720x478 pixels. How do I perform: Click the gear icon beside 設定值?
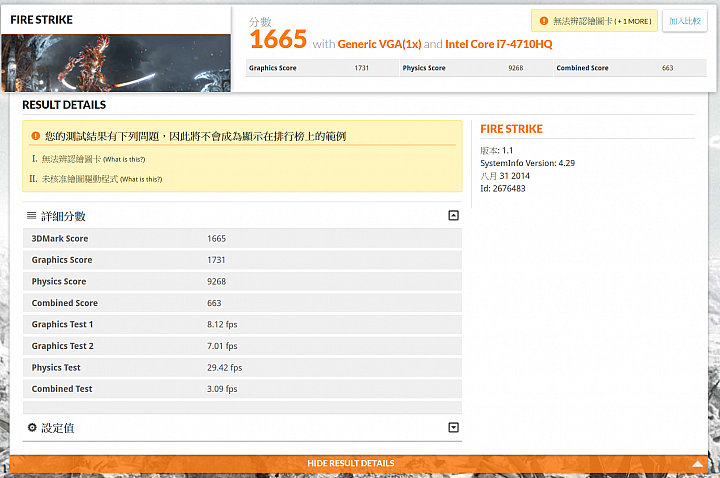[x=32, y=427]
